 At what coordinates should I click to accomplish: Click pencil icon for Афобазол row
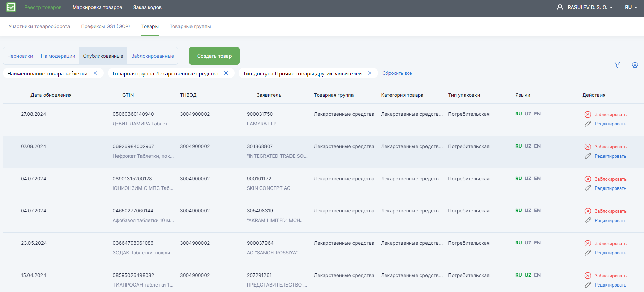pos(588,220)
